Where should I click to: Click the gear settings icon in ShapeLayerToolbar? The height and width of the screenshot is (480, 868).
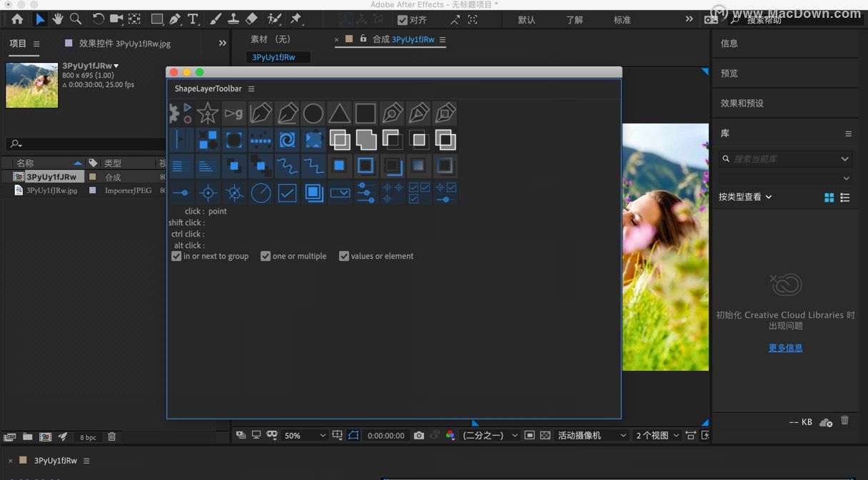click(173, 113)
